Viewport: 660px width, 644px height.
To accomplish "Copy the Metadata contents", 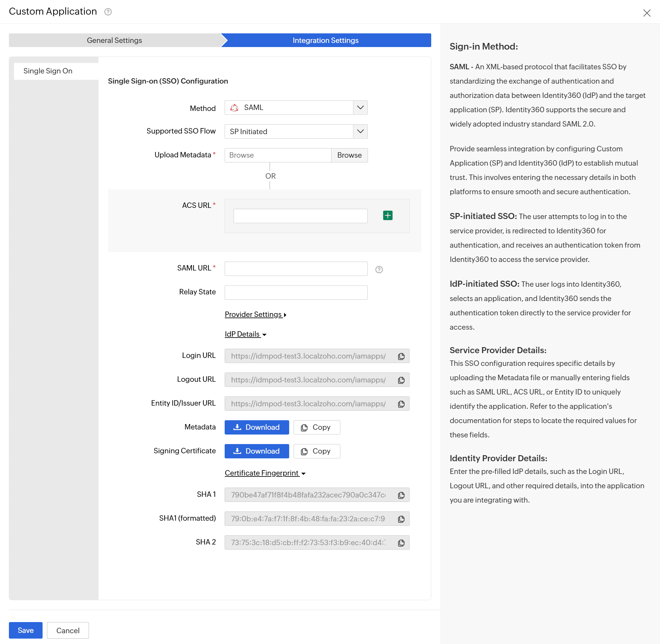I will (316, 427).
